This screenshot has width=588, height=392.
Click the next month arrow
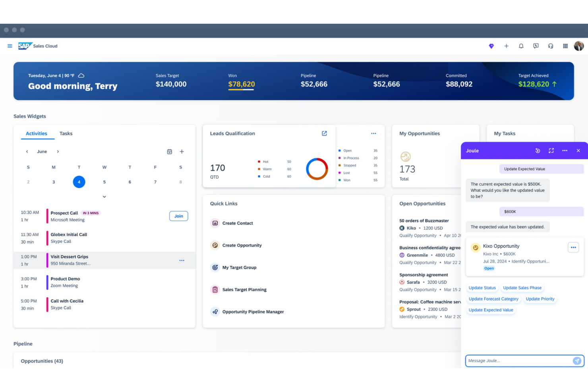click(58, 151)
